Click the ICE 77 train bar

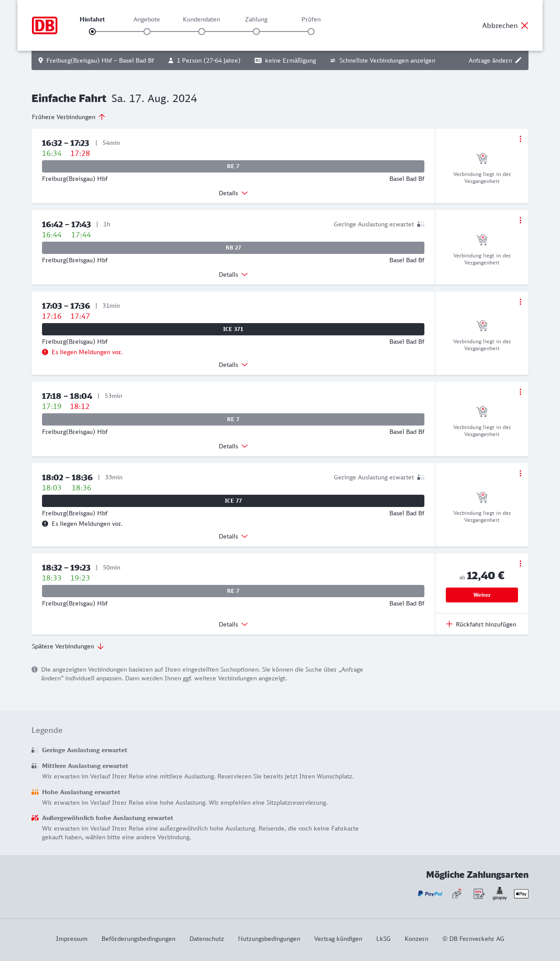click(233, 501)
